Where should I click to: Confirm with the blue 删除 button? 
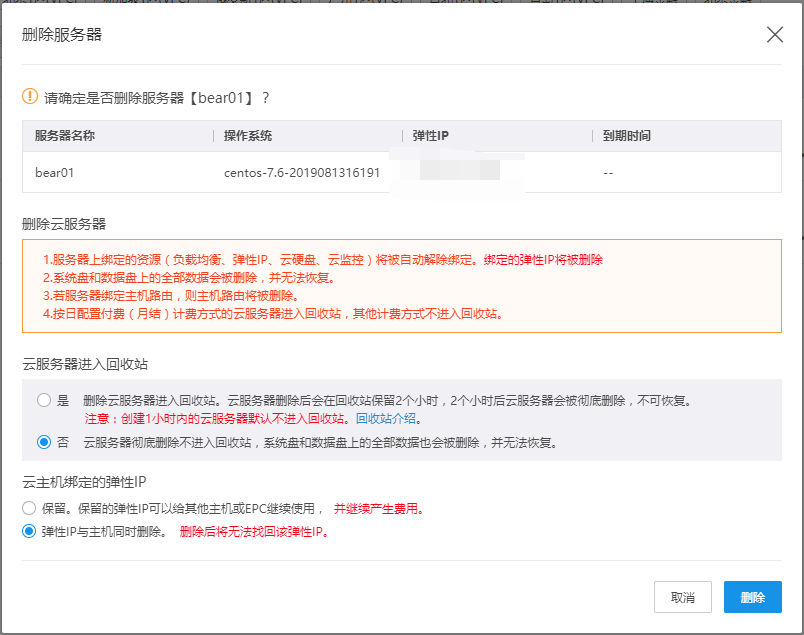pos(752,597)
